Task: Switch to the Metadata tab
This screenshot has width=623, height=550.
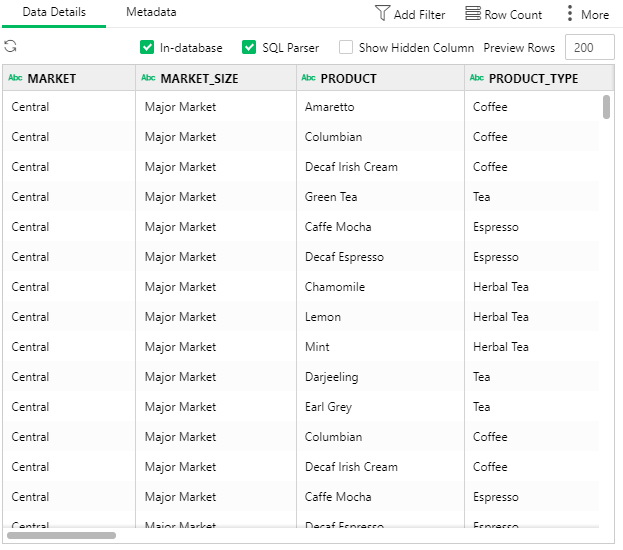Action: (151, 13)
